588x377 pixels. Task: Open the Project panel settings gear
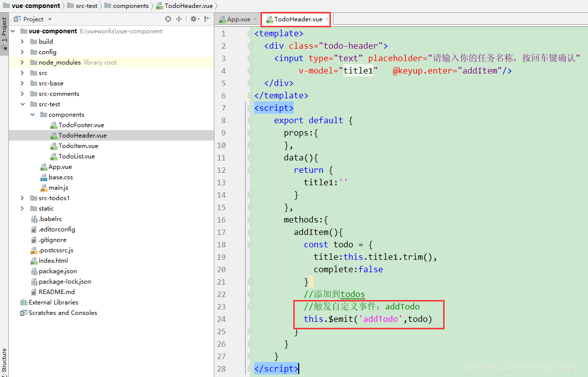(x=194, y=19)
